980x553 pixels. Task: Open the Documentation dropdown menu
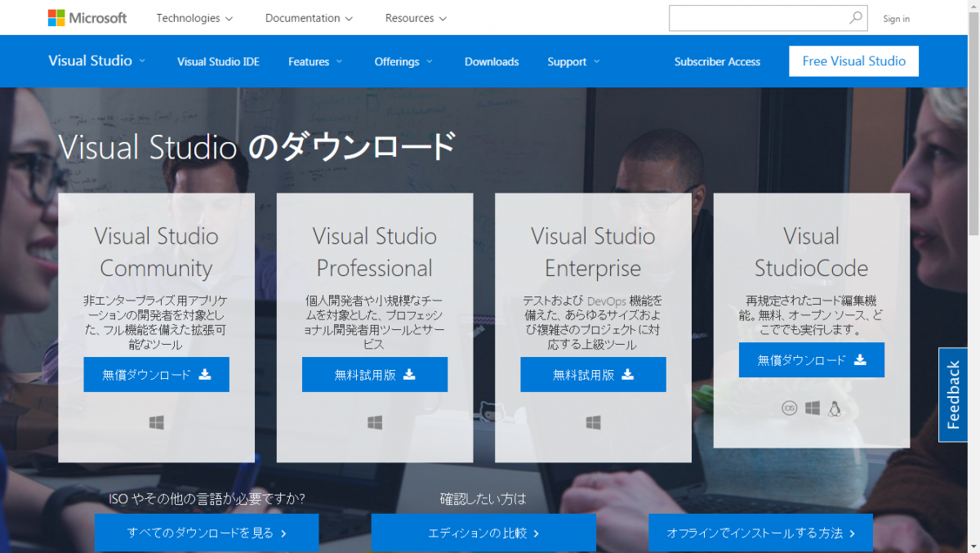pyautogui.click(x=309, y=18)
